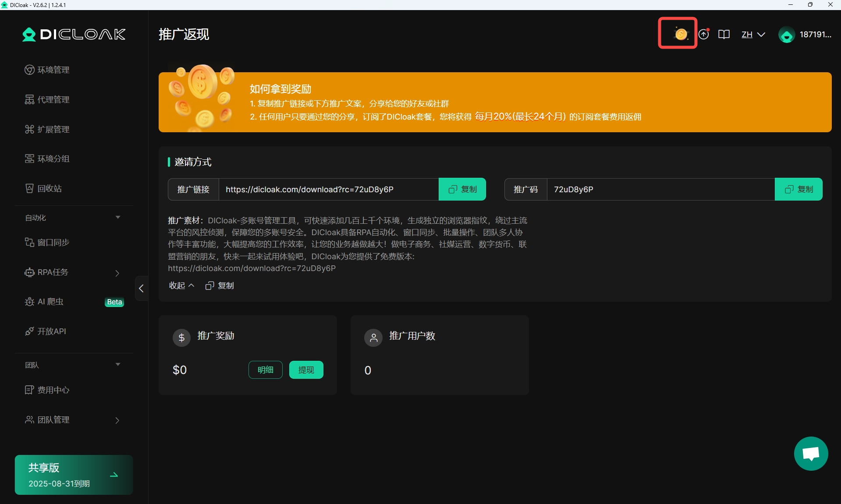Click the 推广用户数 person icon
841x504 pixels.
pyautogui.click(x=373, y=338)
